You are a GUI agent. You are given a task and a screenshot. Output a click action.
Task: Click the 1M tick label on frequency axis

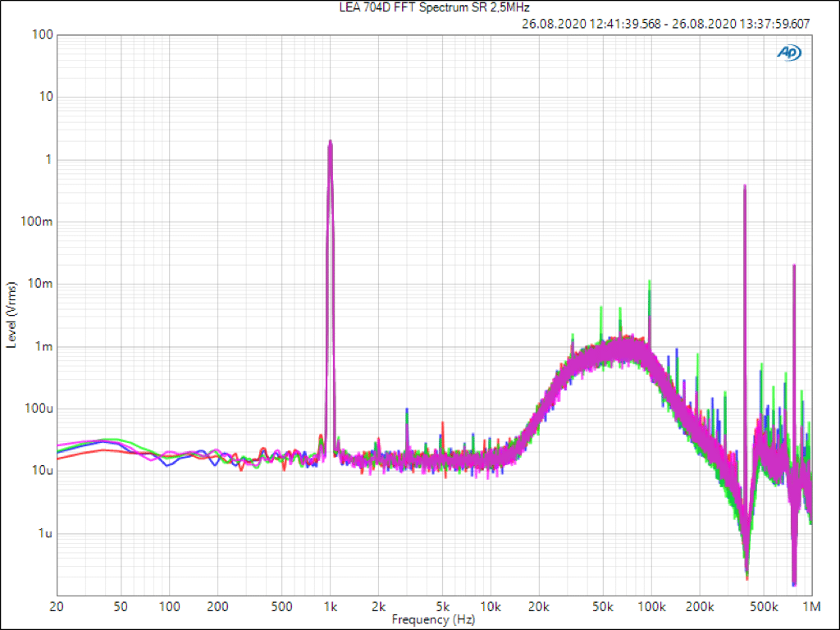(x=811, y=607)
